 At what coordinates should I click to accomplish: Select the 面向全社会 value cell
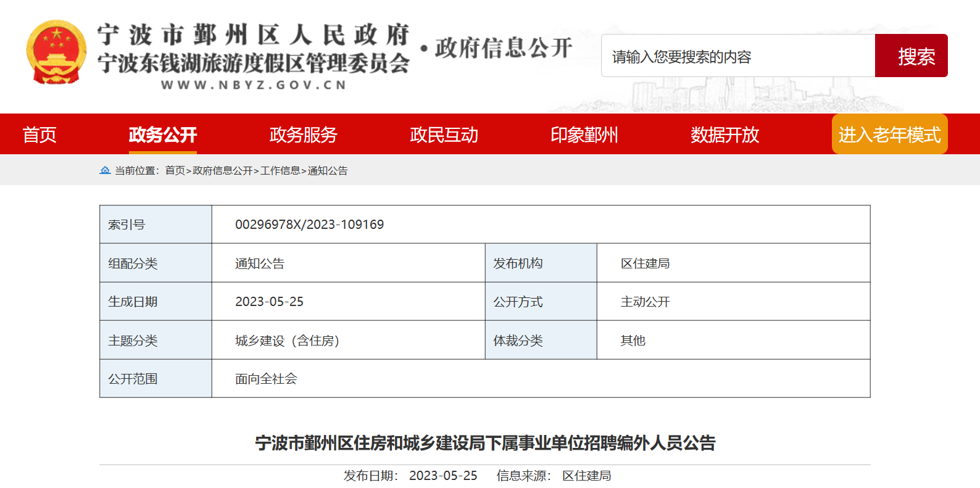tap(541, 379)
